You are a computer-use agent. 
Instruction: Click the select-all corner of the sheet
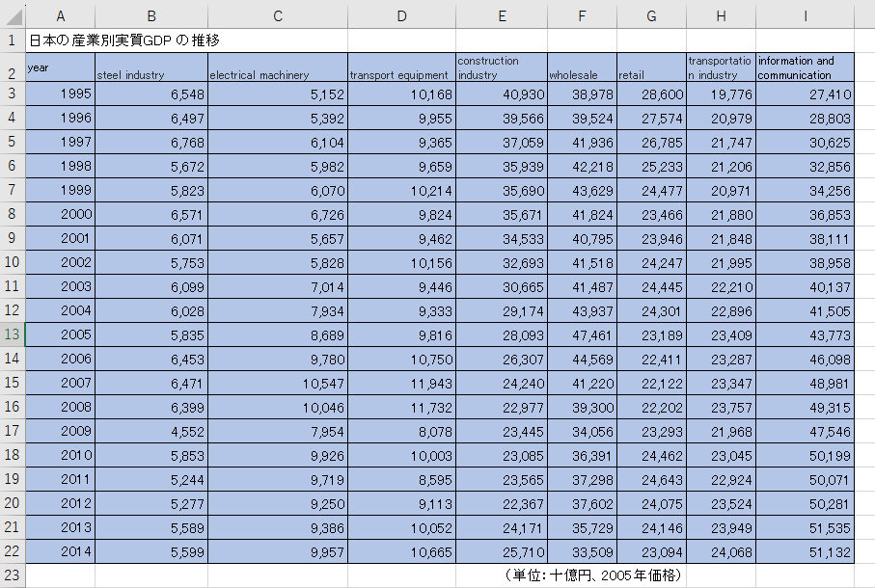[12, 15]
